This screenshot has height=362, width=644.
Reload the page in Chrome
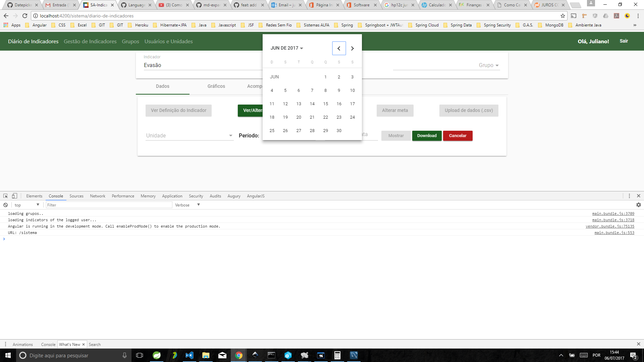[x=25, y=16]
